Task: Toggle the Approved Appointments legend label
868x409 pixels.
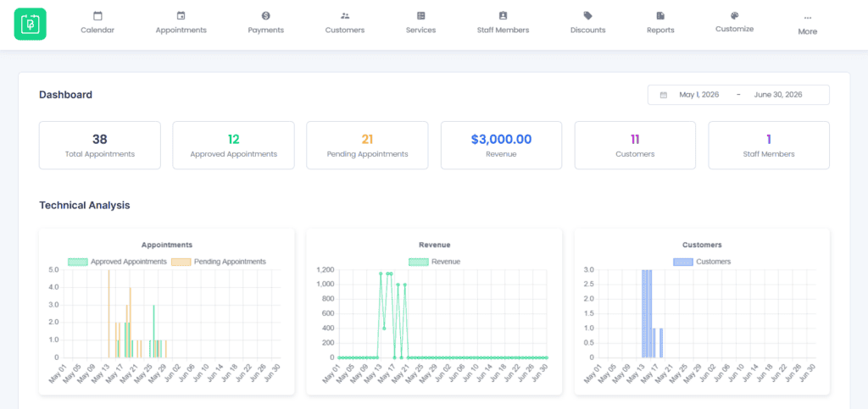Action: [x=129, y=262]
